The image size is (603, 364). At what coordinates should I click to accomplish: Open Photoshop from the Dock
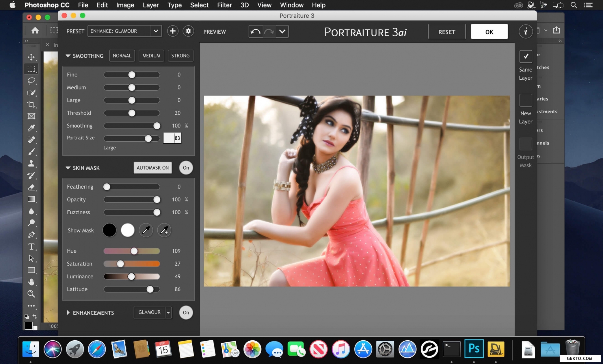474,349
